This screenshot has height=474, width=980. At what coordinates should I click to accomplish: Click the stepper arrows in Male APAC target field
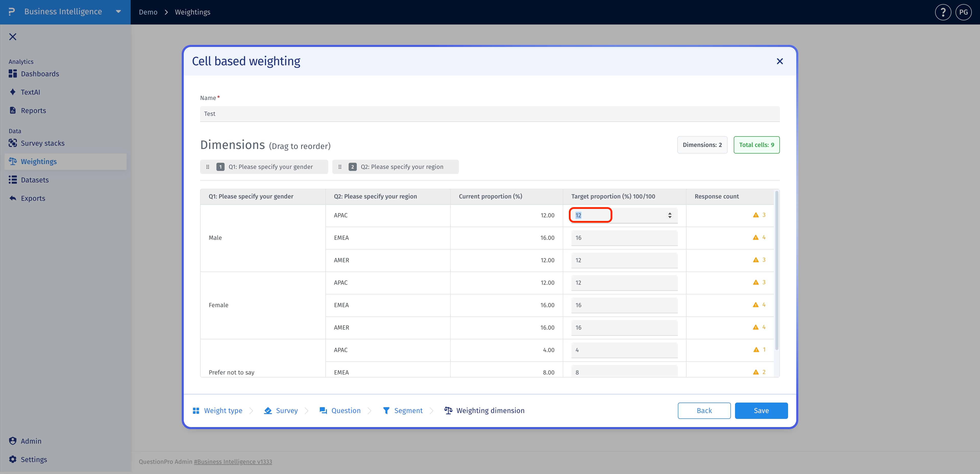(x=670, y=215)
